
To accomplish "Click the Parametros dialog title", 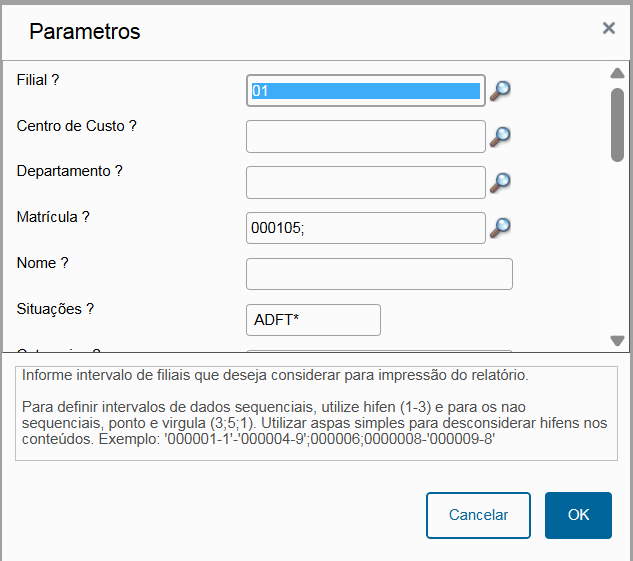I will point(84,31).
